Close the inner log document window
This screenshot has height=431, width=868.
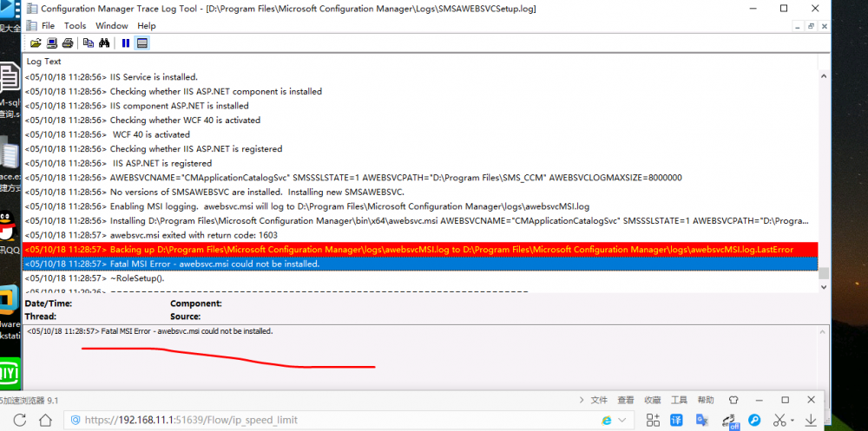tap(825, 26)
